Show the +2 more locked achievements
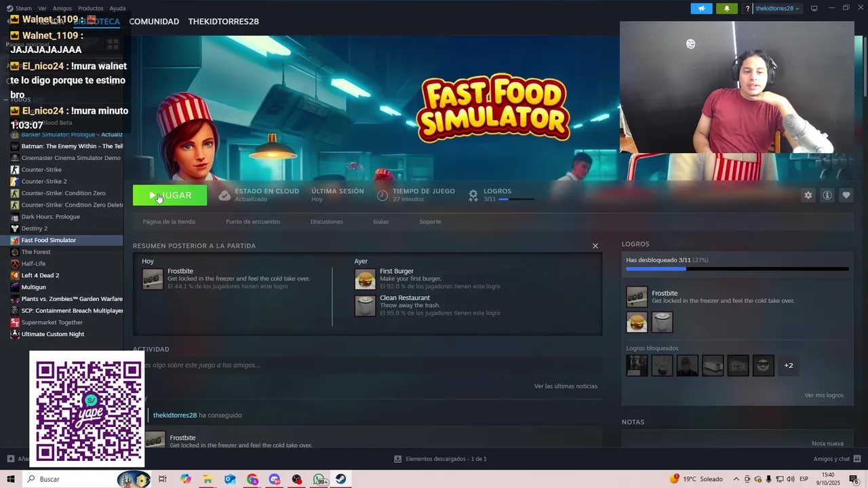This screenshot has height=488, width=868. click(x=789, y=365)
